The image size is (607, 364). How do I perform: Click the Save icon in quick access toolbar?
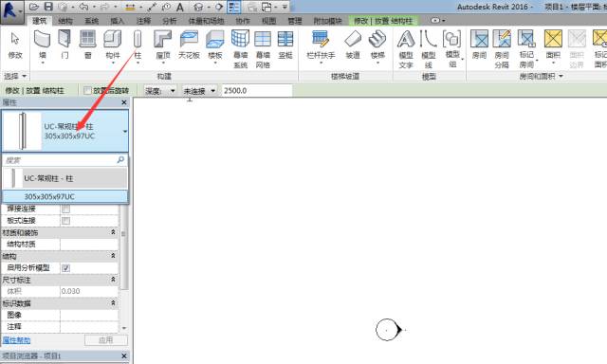(x=48, y=7)
